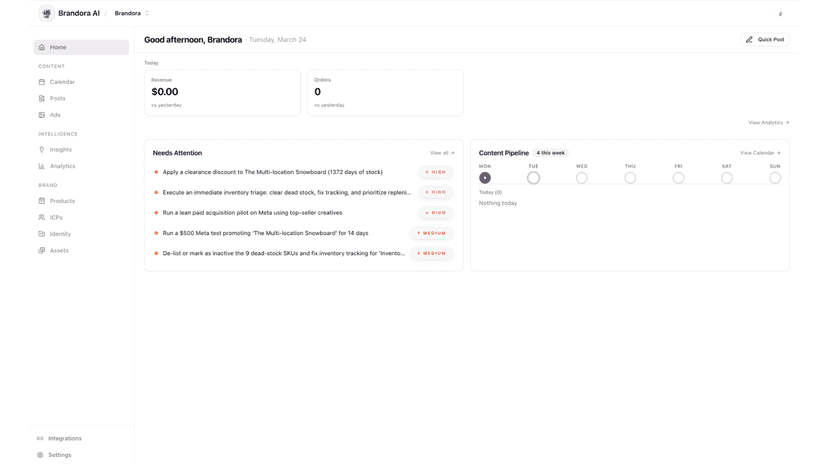
Task: Click MEDIUM badge on $500 Meta test row
Action: pyautogui.click(x=431, y=233)
